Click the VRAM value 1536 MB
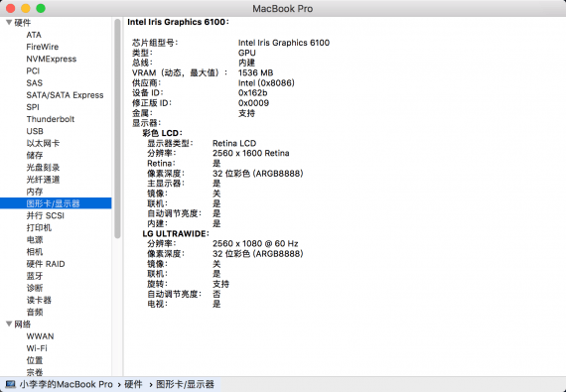 (255, 72)
